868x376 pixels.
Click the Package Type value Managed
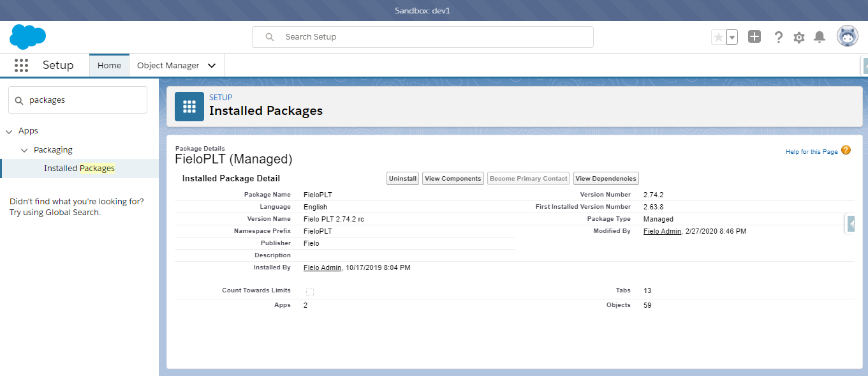pos(658,219)
